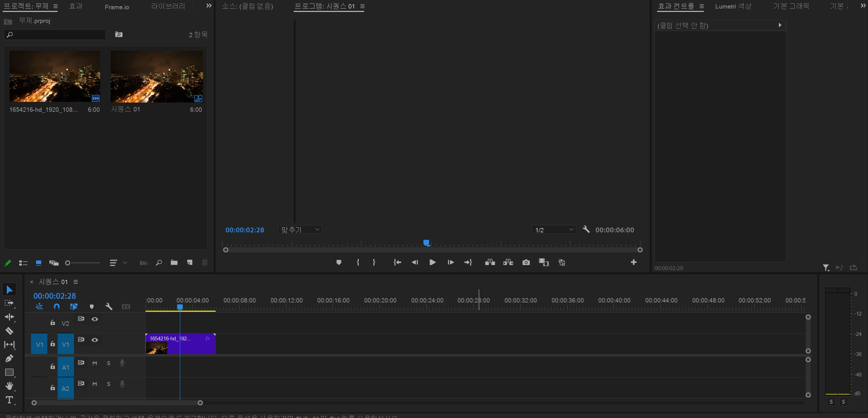This screenshot has height=418, width=868.
Task: Select the Hand tool
Action: point(9,386)
